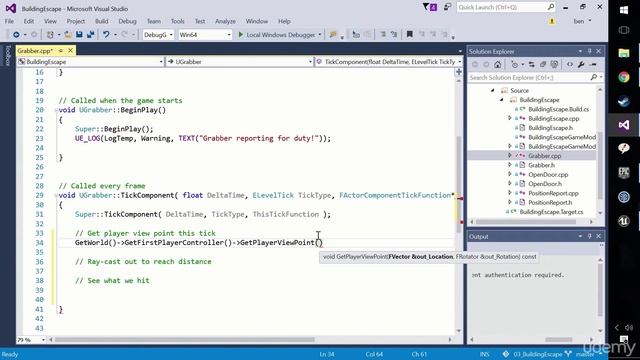Select BuildingEscape.Build.cs file

pos(558,109)
